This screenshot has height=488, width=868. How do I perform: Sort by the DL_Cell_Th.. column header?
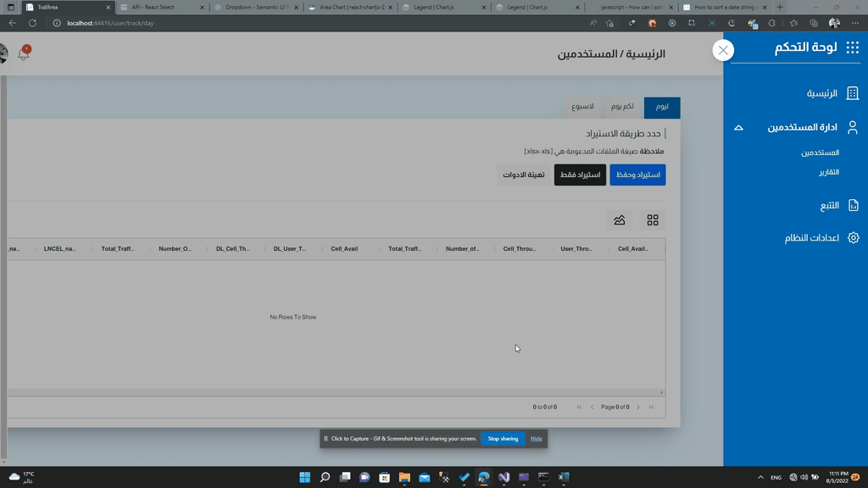(232, 249)
